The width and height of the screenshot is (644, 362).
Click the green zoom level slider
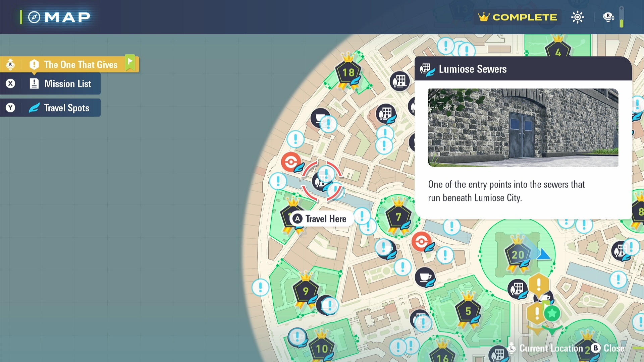(x=622, y=23)
